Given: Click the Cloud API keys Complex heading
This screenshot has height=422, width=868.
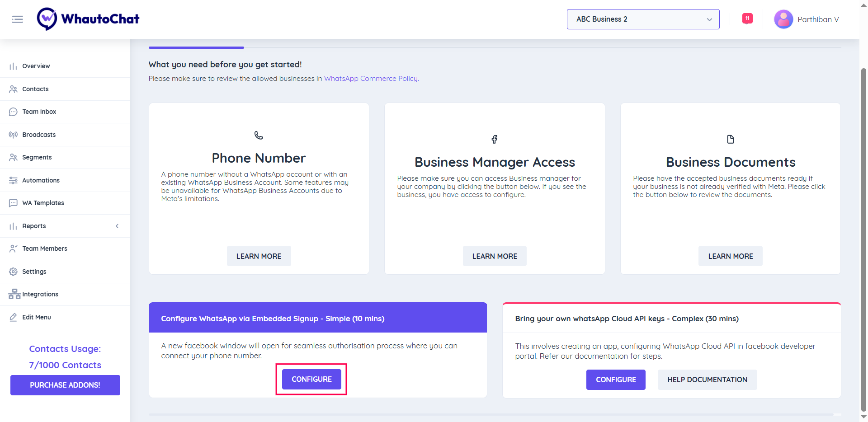Looking at the screenshot, I should (x=627, y=319).
